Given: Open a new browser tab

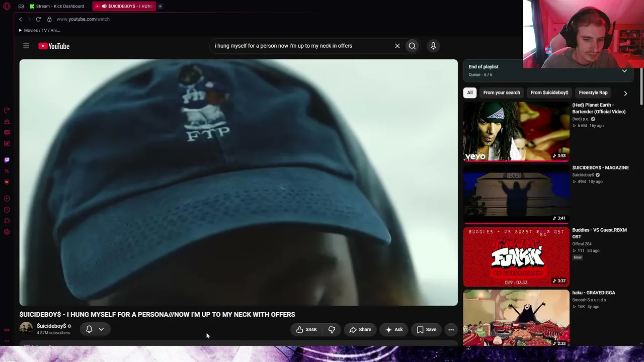Looking at the screenshot, I should (160, 6).
